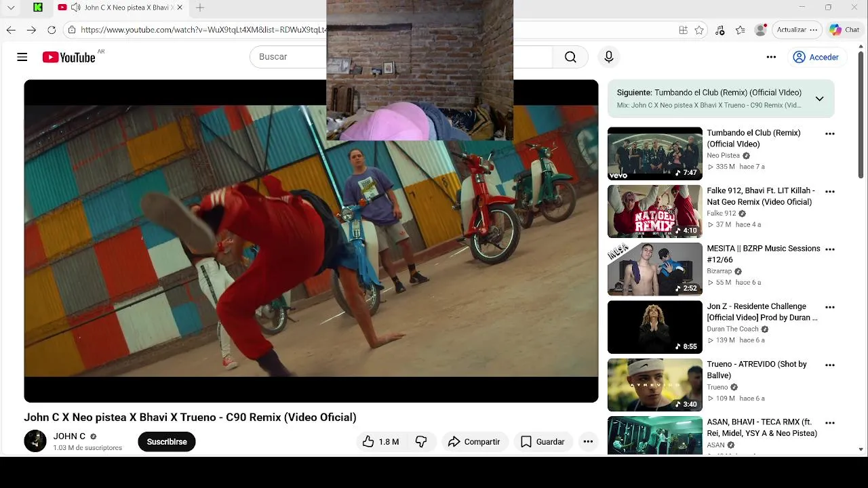Open Bizarrap channel name link
Screen dimensions: 868x488
point(719,271)
